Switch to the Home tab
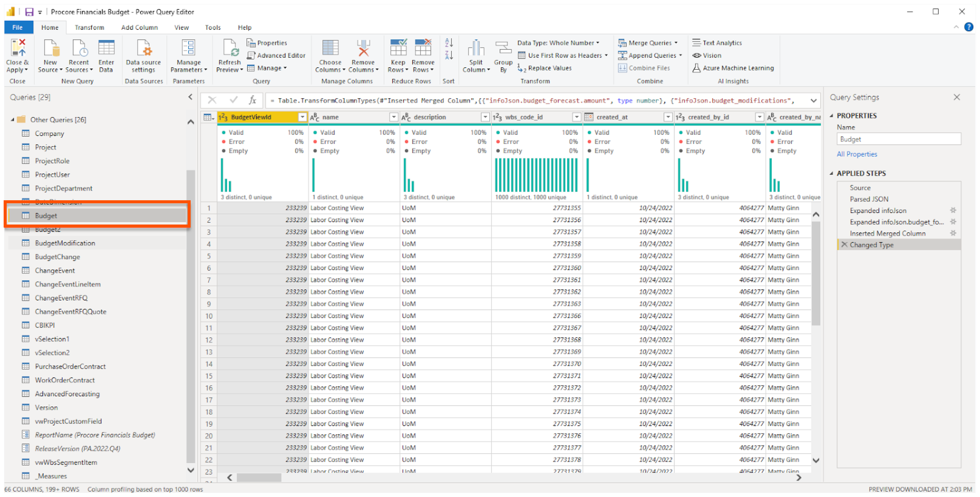 tap(50, 27)
